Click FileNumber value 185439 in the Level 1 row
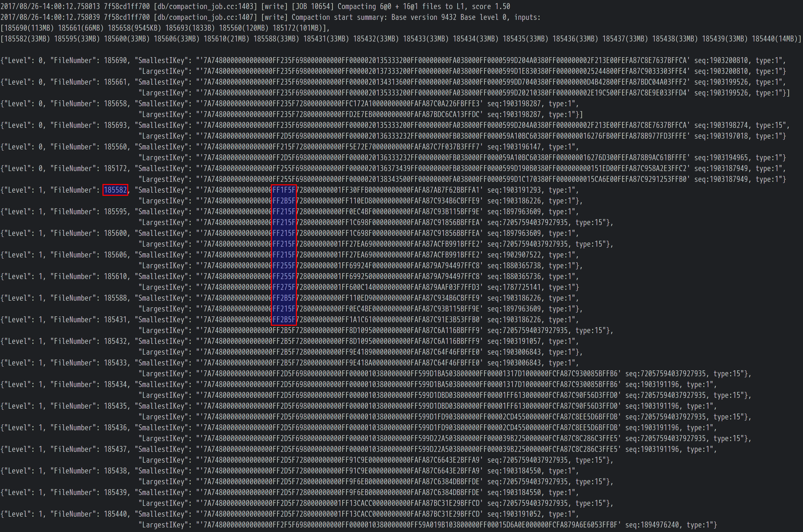 point(115,493)
